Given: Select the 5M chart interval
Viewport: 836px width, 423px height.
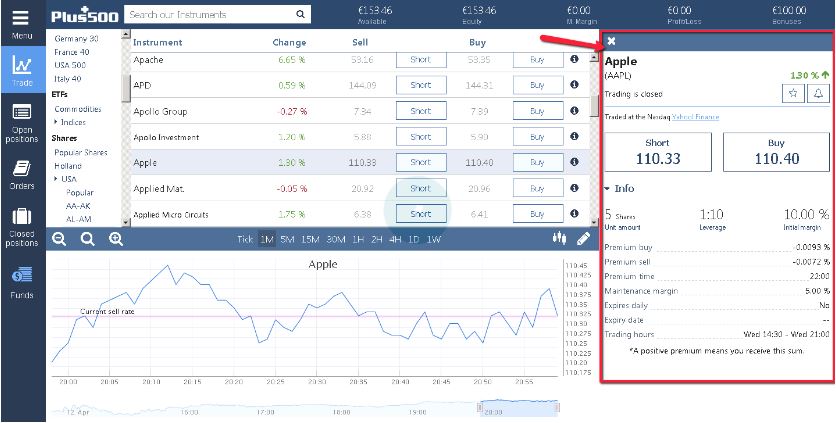Looking at the screenshot, I should 287,240.
